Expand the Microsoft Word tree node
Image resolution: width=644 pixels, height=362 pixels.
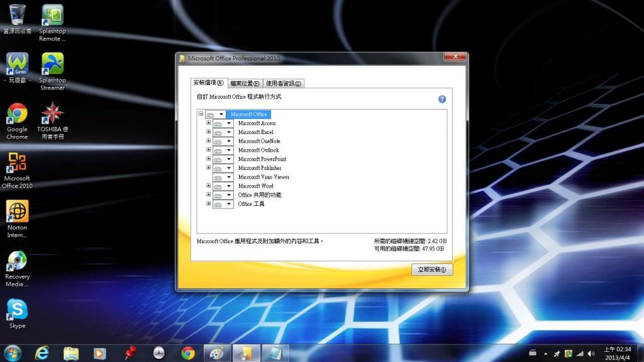tap(208, 186)
